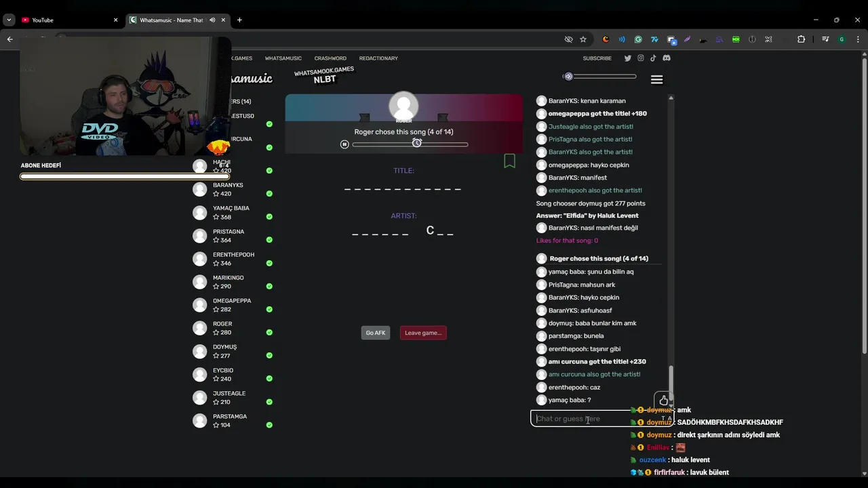
Task: Click 'Likes for that song: 0' text
Action: 567,241
